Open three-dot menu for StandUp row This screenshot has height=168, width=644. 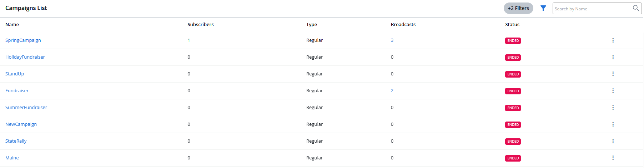613,74
